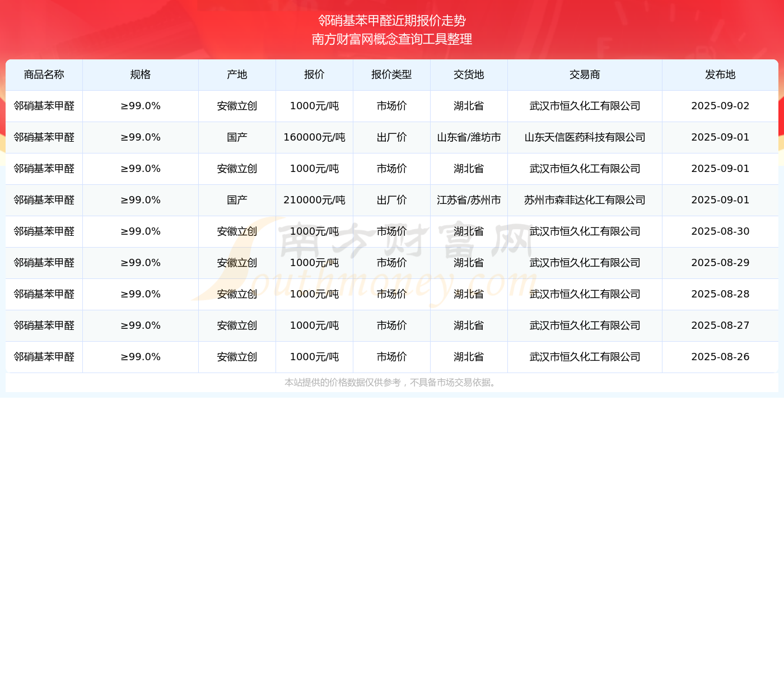Click the date 2025-08-28
The height and width of the screenshot is (675, 784).
tap(720, 294)
